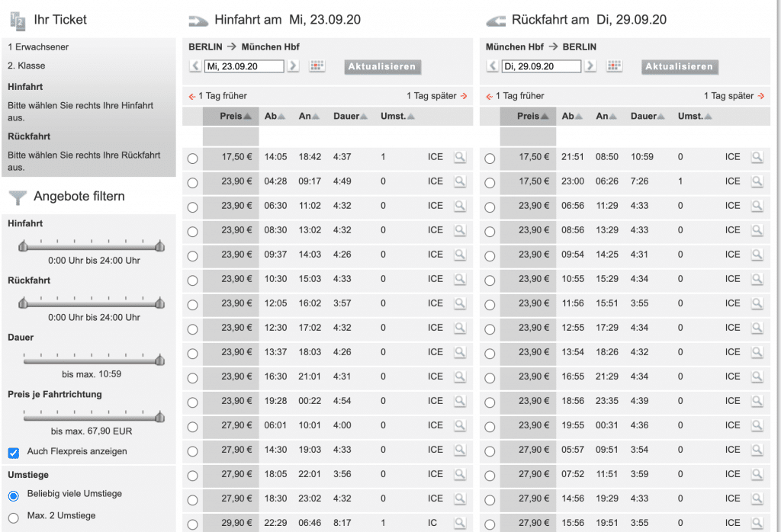Show details for 14:05 outbound ICE connection
The width and height of the screenshot is (781, 532).
point(459,157)
